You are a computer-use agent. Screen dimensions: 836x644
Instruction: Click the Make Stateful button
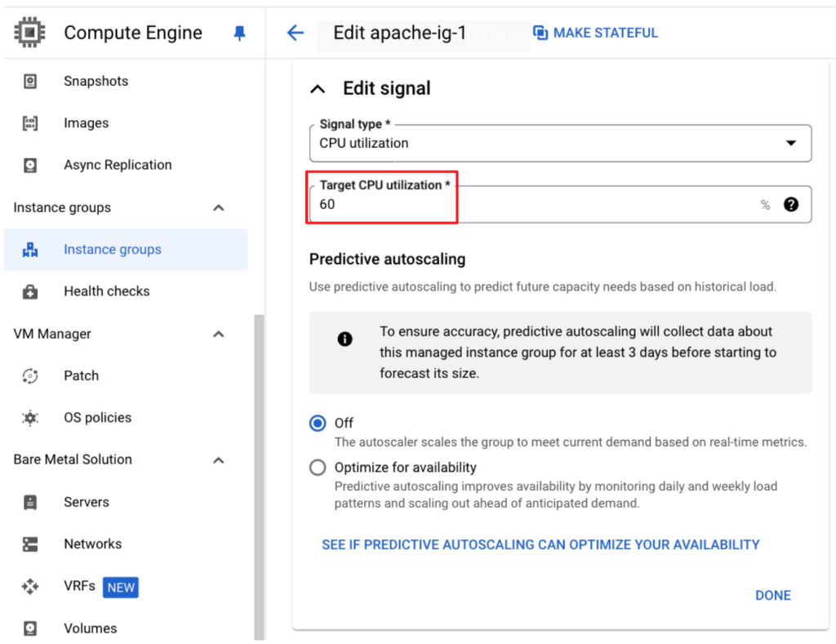[x=595, y=33]
